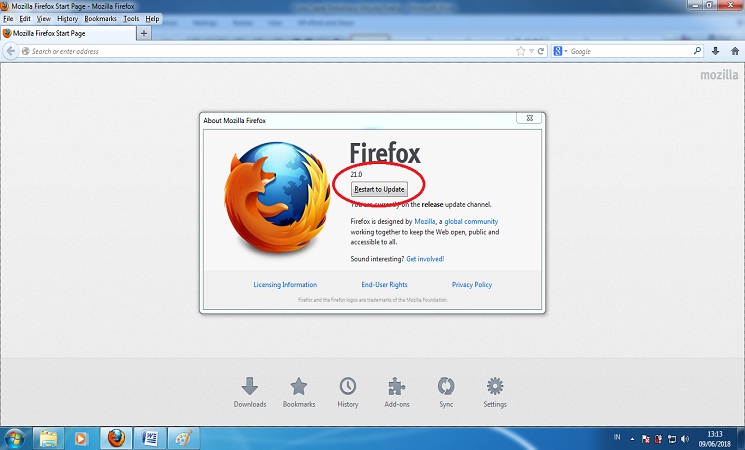Click the network tray icon

tap(672, 439)
